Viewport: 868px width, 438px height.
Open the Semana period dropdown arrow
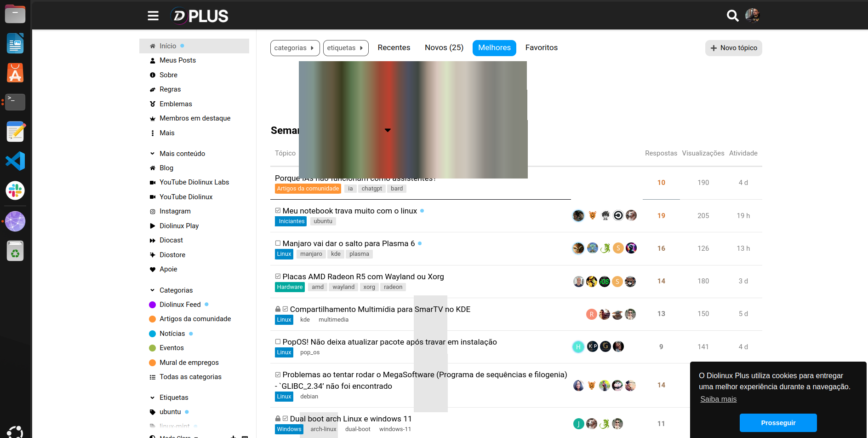point(388,130)
